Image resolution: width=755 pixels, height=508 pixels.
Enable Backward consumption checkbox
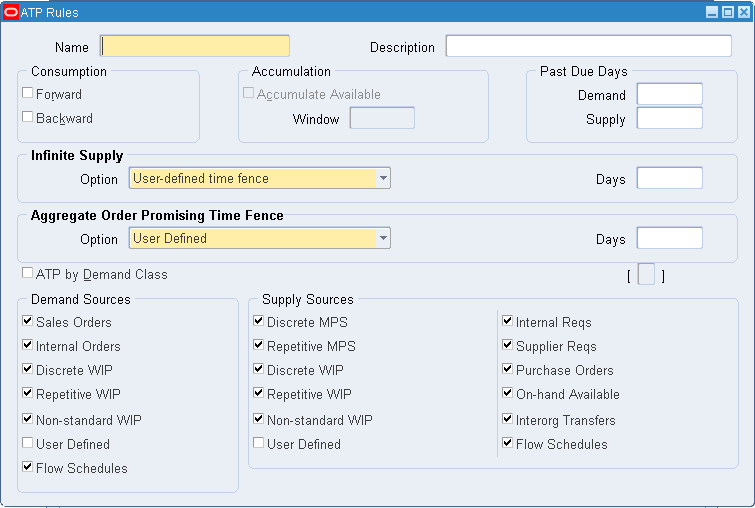coord(27,117)
